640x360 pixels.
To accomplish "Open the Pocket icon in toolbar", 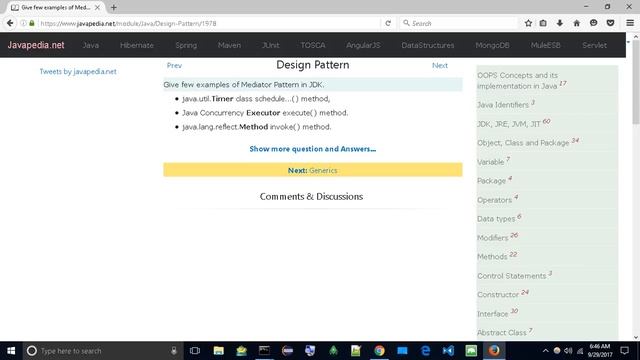I will click(610, 23).
